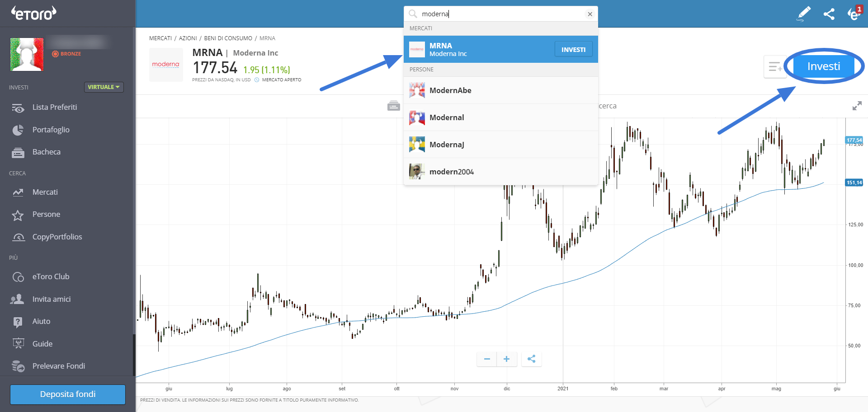Click the Guide presentation icon
The width and height of the screenshot is (868, 412).
pos(18,344)
